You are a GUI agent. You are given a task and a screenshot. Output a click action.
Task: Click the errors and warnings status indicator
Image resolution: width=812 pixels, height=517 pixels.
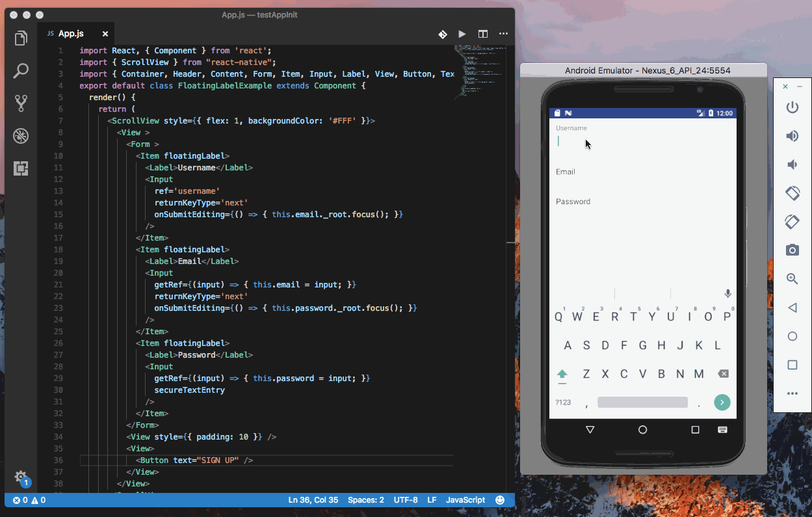tap(26, 499)
